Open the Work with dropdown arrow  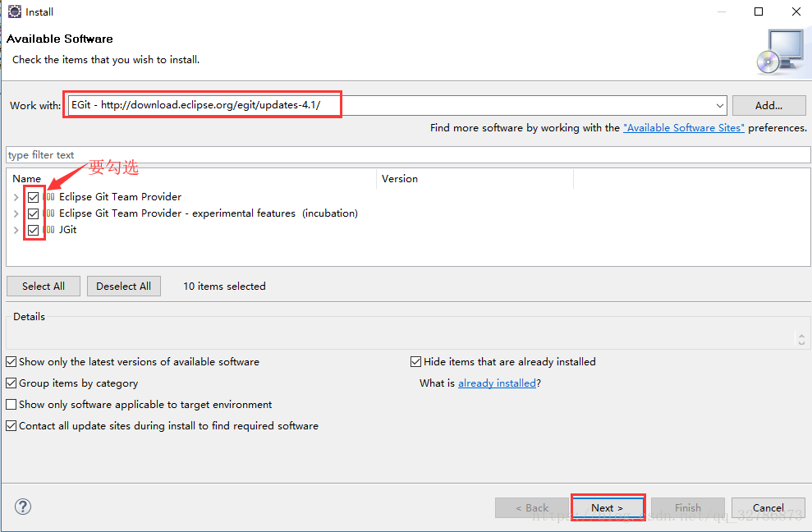pos(719,106)
